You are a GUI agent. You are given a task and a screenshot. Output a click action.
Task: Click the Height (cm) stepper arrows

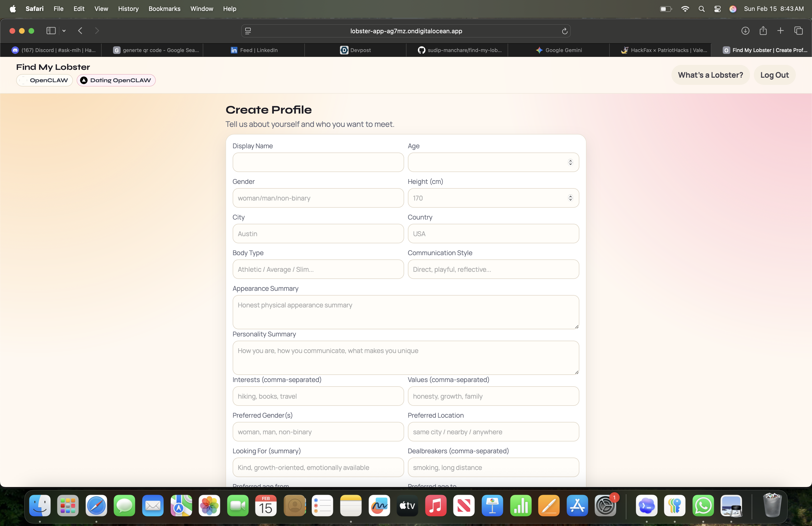tap(570, 198)
